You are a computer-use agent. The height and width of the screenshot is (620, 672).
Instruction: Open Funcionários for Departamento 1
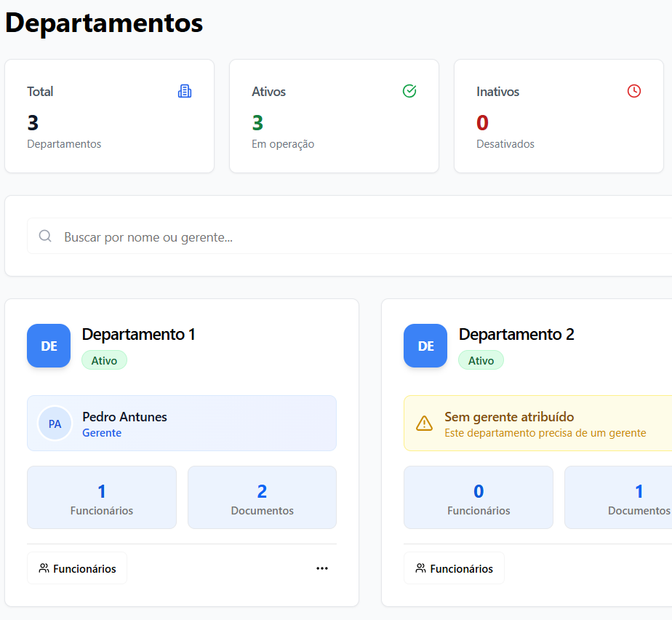[x=77, y=568]
